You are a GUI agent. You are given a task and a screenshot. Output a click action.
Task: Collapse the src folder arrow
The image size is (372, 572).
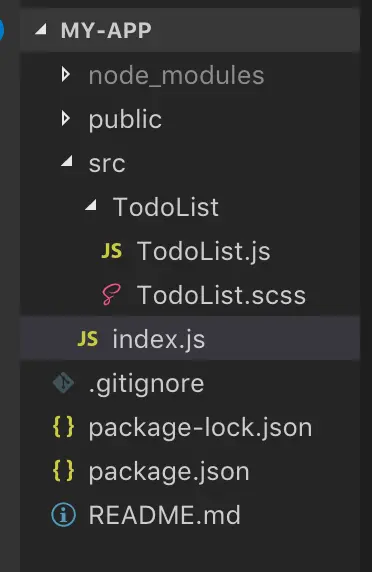coord(67,161)
